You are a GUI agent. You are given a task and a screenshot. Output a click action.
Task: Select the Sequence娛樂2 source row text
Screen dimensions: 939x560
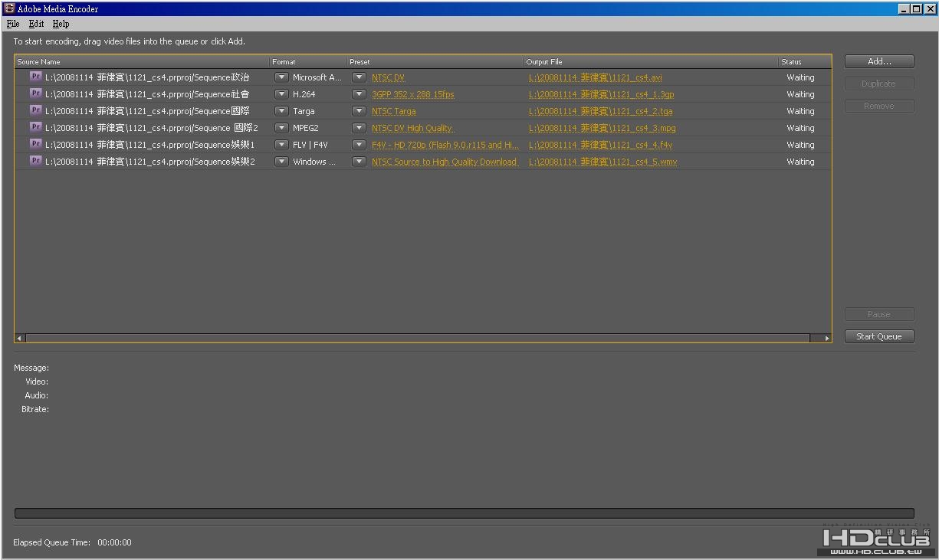[x=150, y=162]
